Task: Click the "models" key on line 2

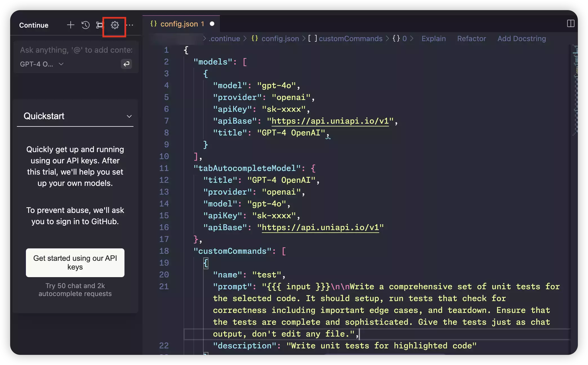Action: pyautogui.click(x=213, y=62)
